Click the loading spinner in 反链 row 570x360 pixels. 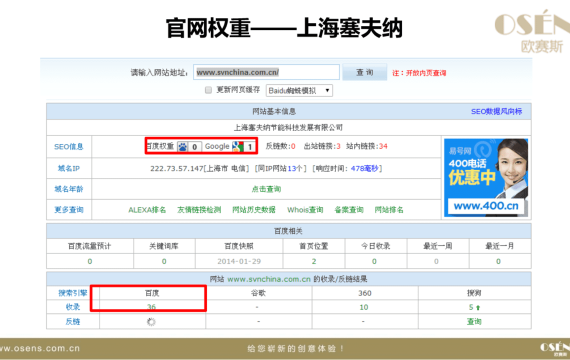pyautogui.click(x=151, y=321)
